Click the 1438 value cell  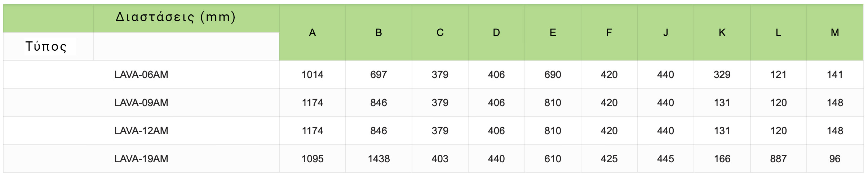click(378, 159)
